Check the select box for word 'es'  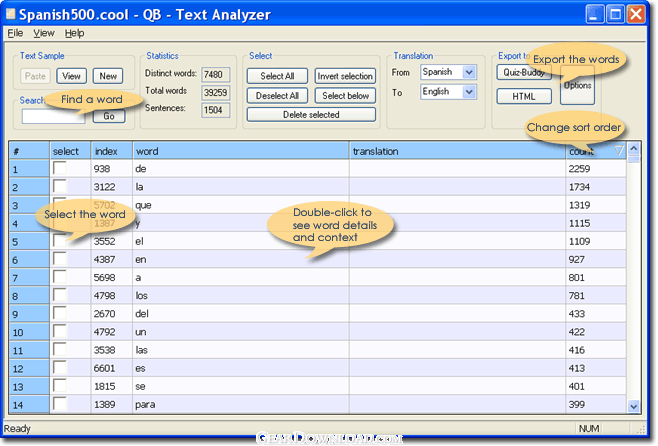(60, 368)
